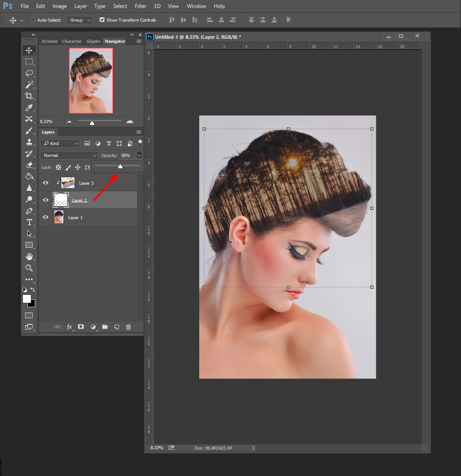Select the Horizontal Type tool

(29, 222)
